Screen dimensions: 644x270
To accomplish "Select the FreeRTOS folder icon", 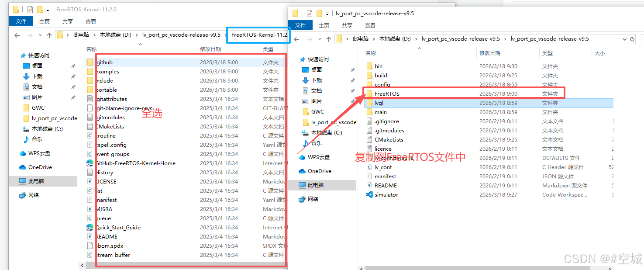I will 369,94.
